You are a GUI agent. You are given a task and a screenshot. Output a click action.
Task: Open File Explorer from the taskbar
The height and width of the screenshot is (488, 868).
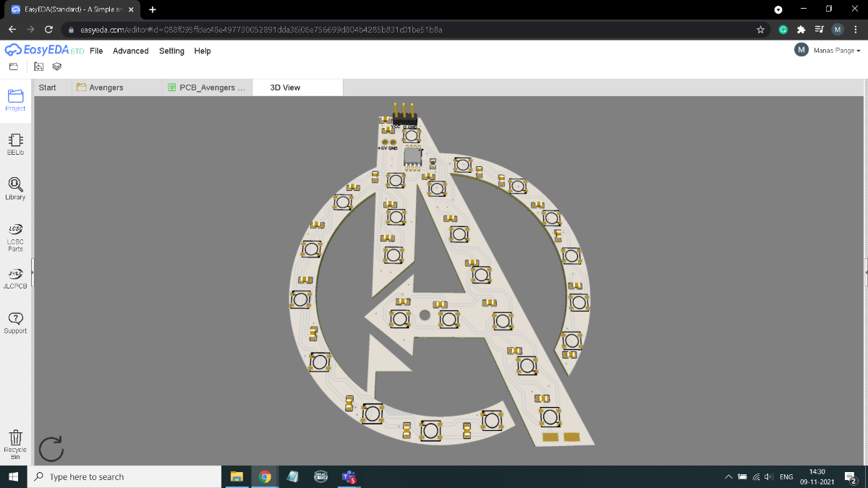pos(237,476)
